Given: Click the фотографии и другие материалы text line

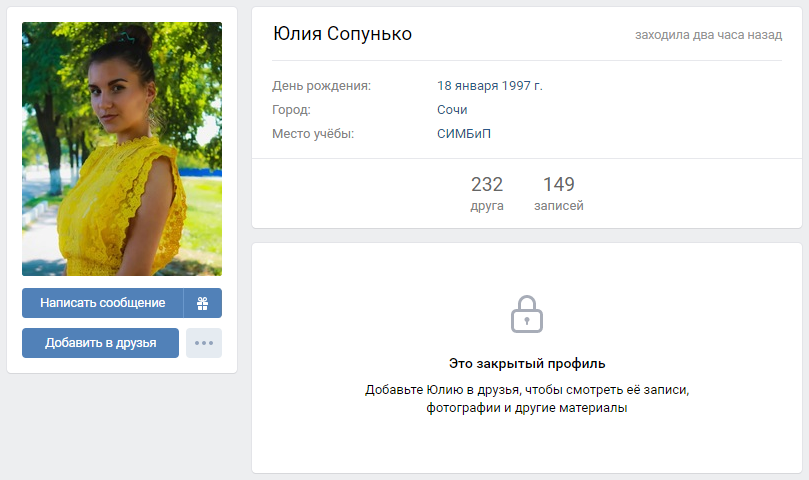Looking at the screenshot, I should click(527, 408).
